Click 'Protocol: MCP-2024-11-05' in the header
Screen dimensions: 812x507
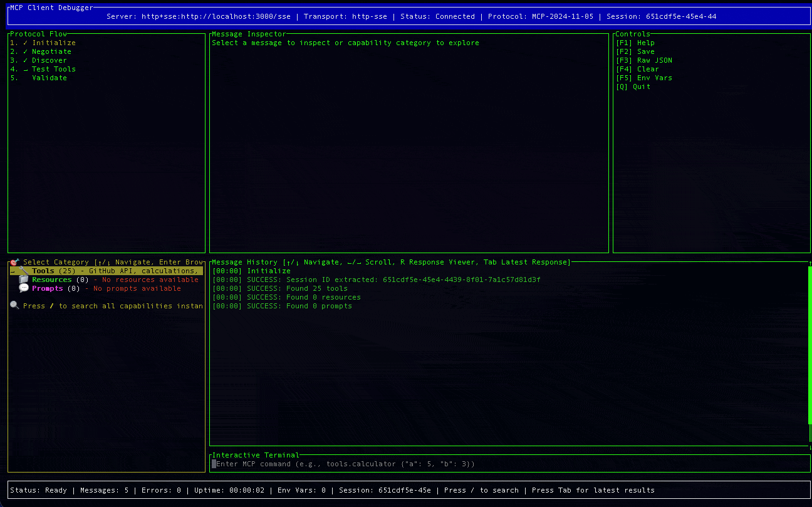541,16
